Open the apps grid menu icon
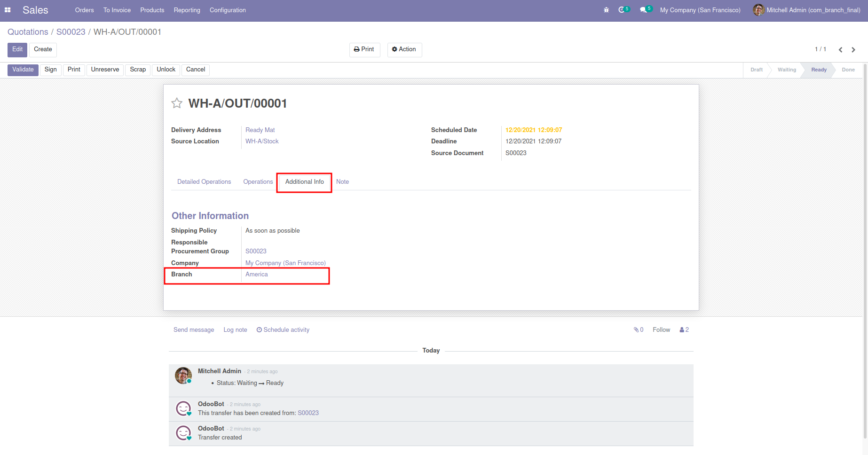Image resolution: width=868 pixels, height=455 pixels. (x=8, y=10)
